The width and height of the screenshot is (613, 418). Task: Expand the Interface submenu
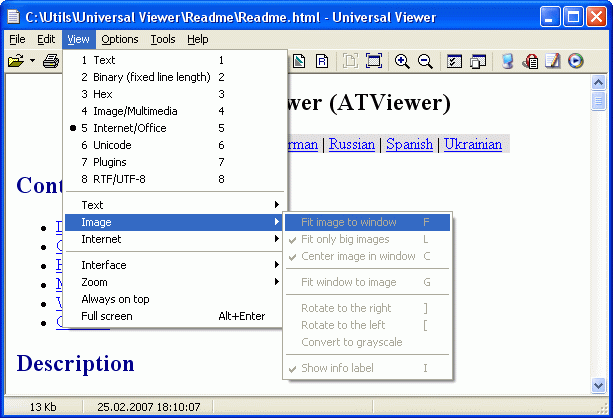174,265
